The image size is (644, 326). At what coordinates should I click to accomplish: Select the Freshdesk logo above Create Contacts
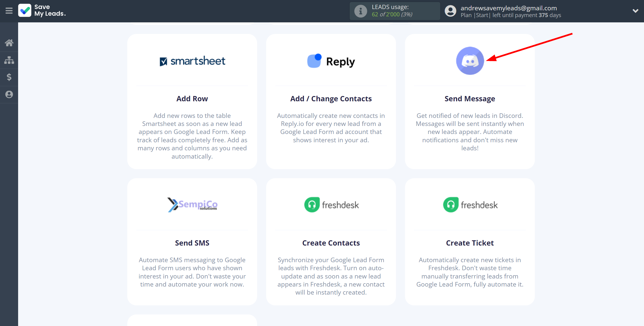[x=331, y=205]
